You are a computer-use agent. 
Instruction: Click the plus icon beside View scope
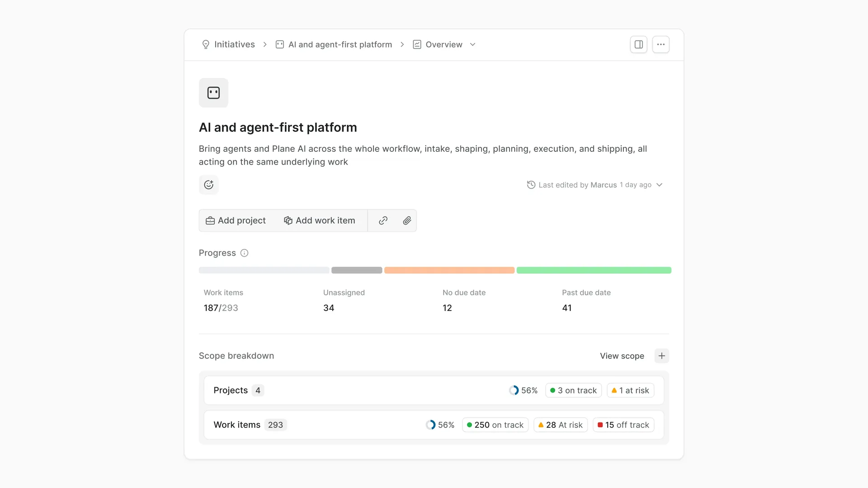click(x=661, y=356)
